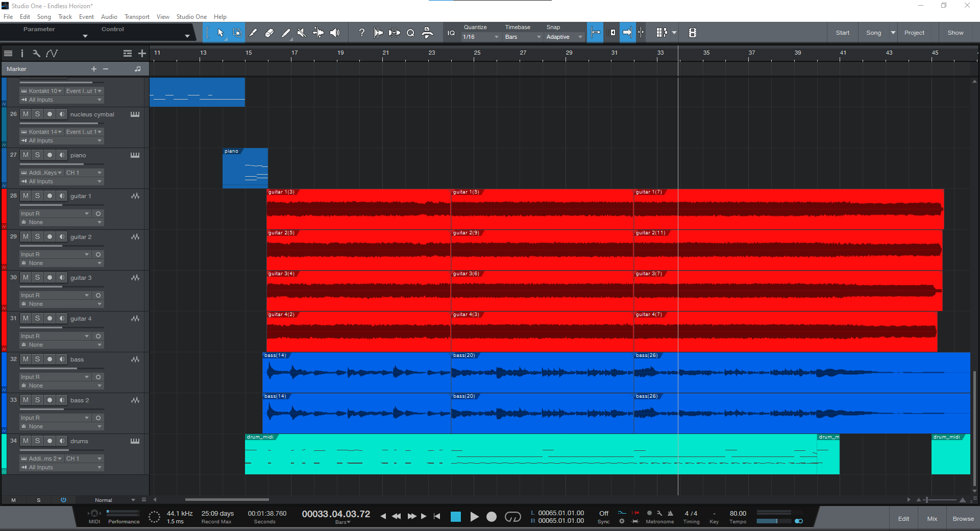980x531 pixels.
Task: Select the Mute tool
Action: coord(302,33)
